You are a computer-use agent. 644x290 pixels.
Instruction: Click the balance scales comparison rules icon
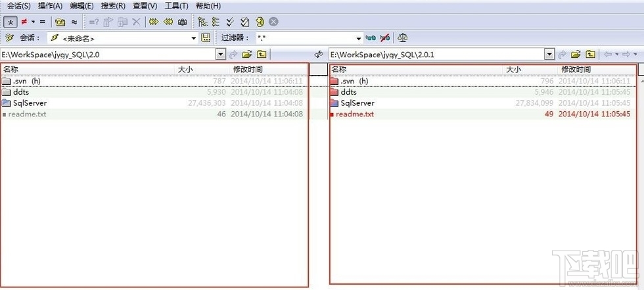click(402, 37)
